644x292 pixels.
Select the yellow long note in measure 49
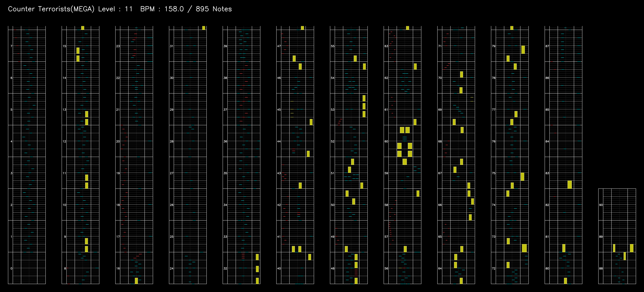[x=346, y=249]
